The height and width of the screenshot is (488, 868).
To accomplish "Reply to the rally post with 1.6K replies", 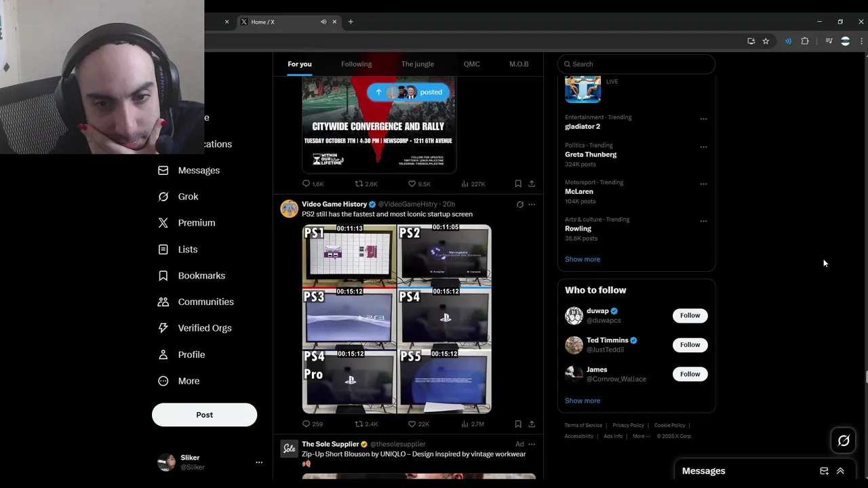I will (x=313, y=184).
